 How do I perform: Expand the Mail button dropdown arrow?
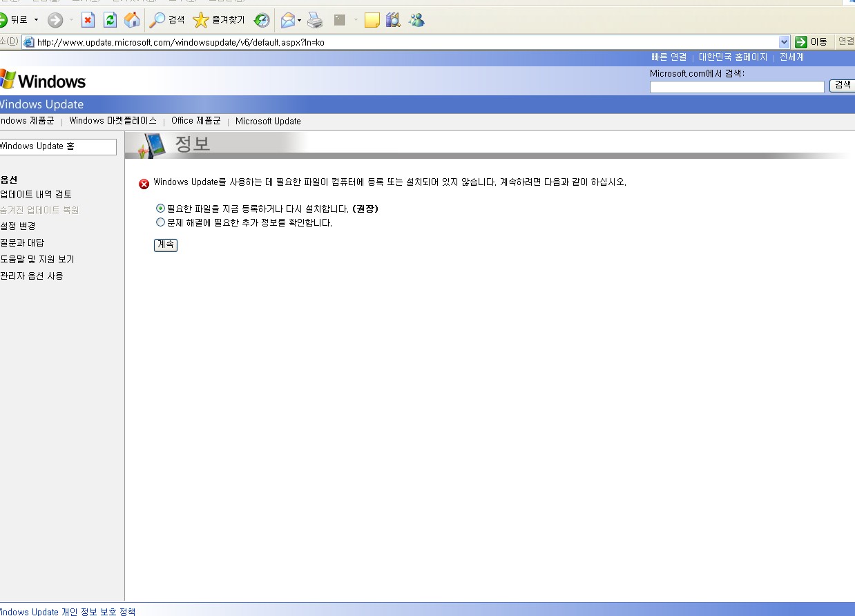300,20
